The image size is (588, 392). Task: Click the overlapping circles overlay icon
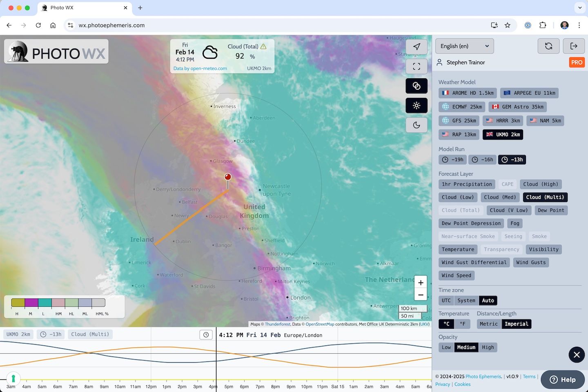click(416, 86)
